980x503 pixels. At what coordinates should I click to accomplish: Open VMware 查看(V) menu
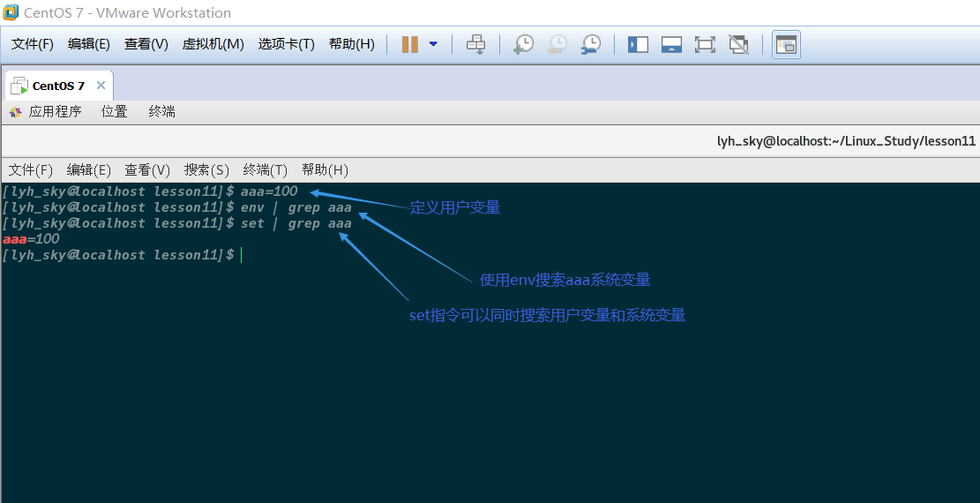pos(146,44)
